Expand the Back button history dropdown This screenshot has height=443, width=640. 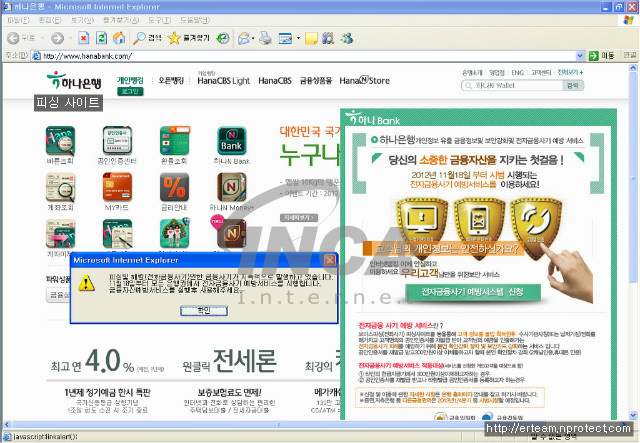coord(42,38)
